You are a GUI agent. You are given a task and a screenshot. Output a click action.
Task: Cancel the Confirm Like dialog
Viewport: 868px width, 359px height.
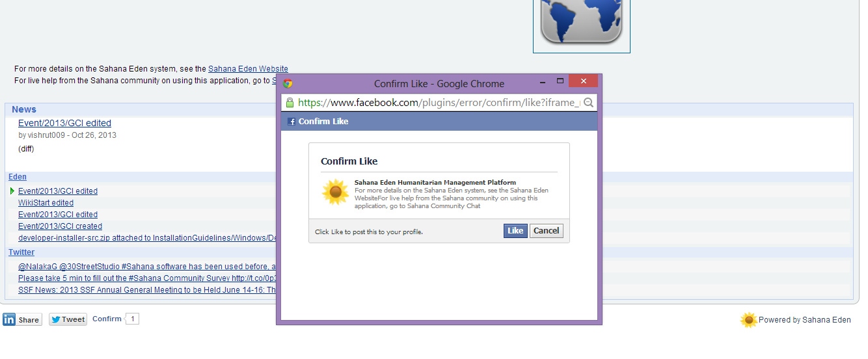(x=546, y=231)
